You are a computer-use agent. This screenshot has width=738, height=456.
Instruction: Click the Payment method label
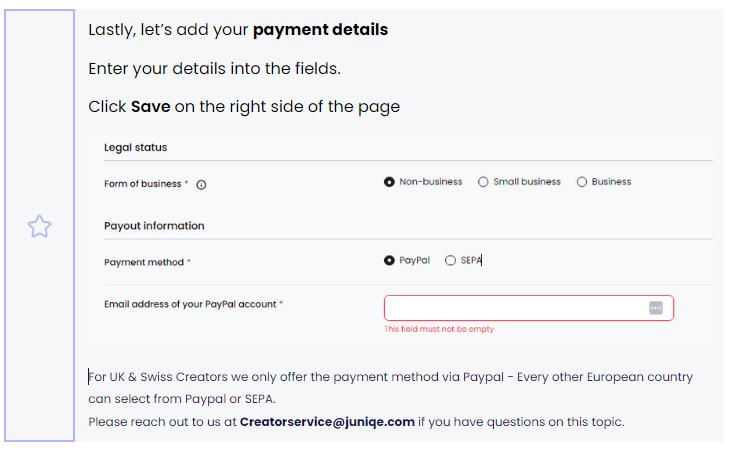pos(144,263)
